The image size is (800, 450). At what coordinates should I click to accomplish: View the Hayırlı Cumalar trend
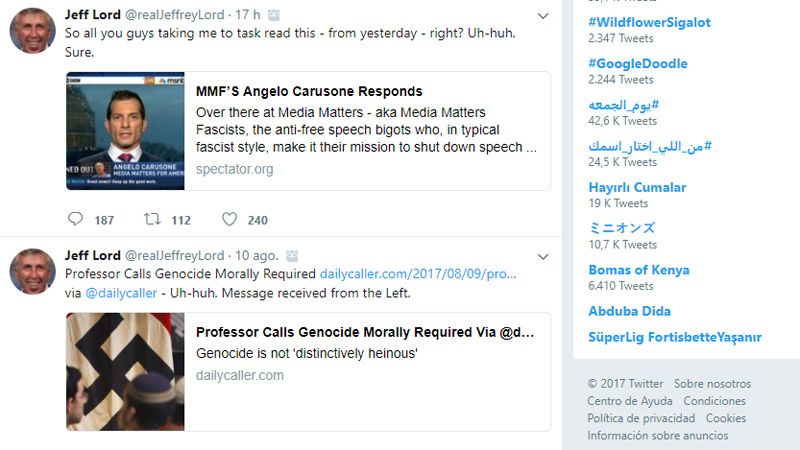tap(637, 187)
